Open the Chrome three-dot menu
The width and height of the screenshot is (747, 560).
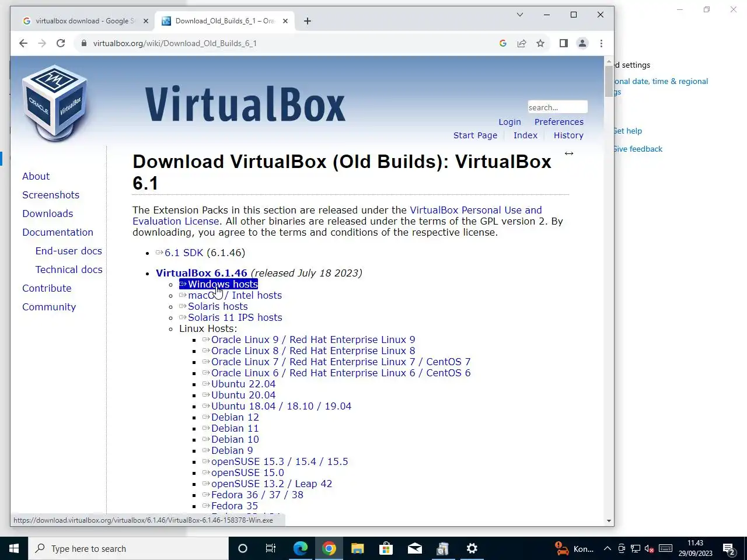tap(601, 43)
